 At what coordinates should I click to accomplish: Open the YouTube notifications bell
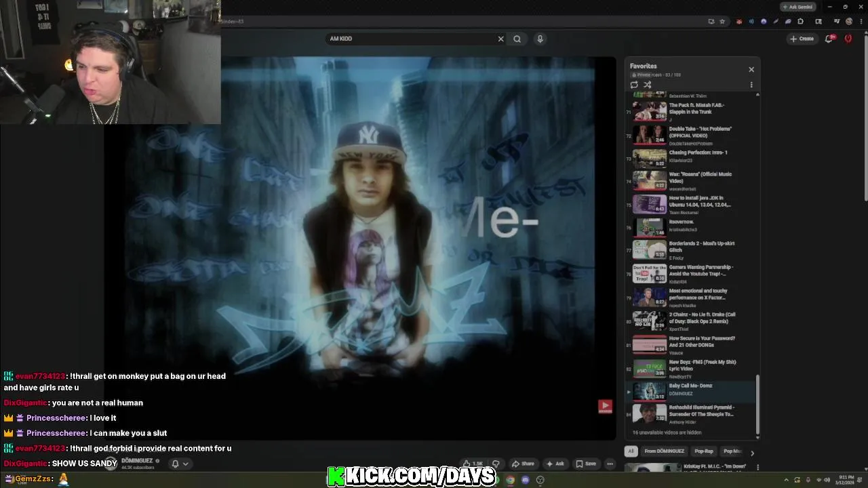829,39
